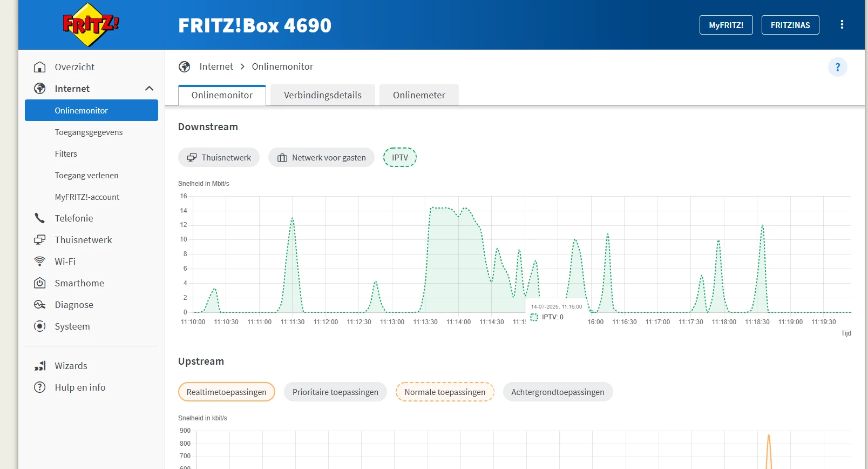Click the FRITZ! logo
The width and height of the screenshot is (868, 469).
coord(91,25)
